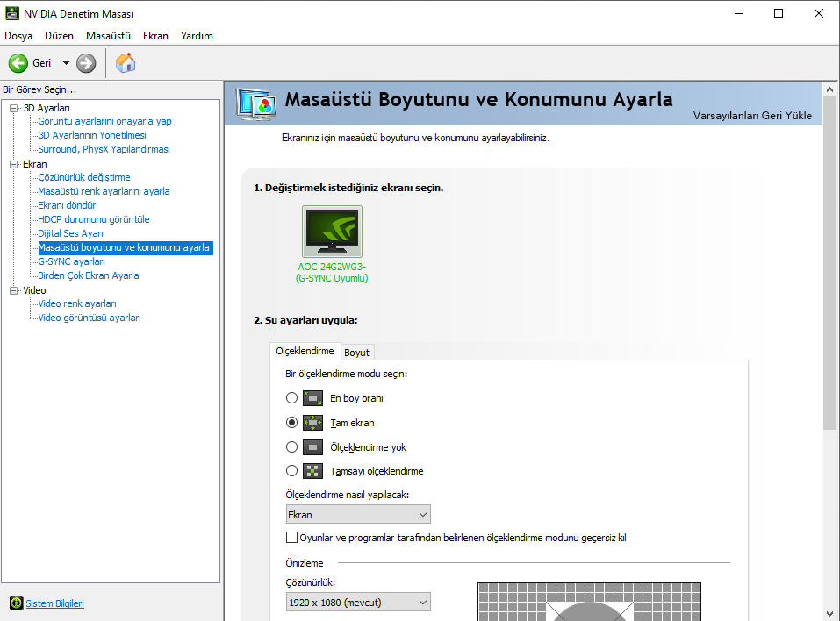This screenshot has width=840, height=621.
Task: Click the Ölçeklendirme yok mode icon
Action: click(313, 447)
